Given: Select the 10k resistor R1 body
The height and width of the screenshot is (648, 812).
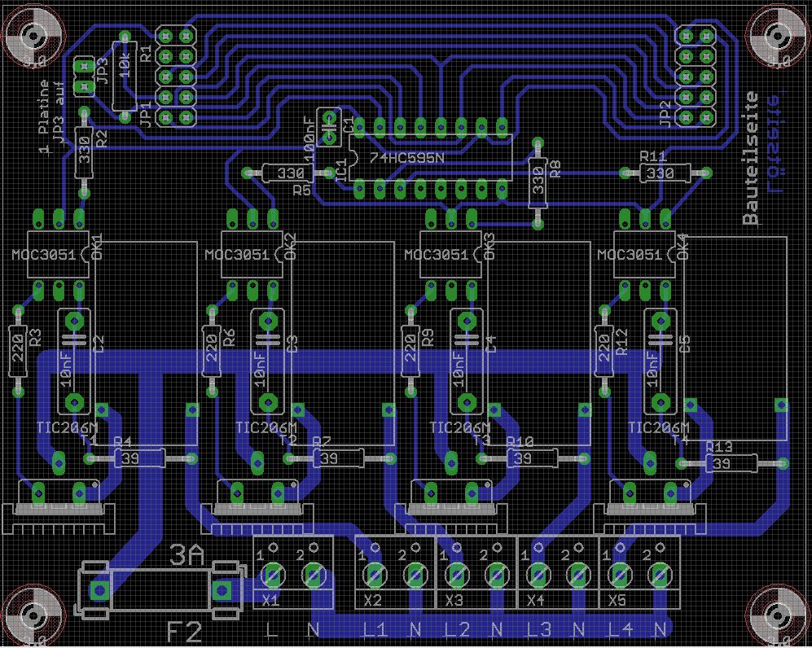Looking at the screenshot, I should [x=125, y=77].
